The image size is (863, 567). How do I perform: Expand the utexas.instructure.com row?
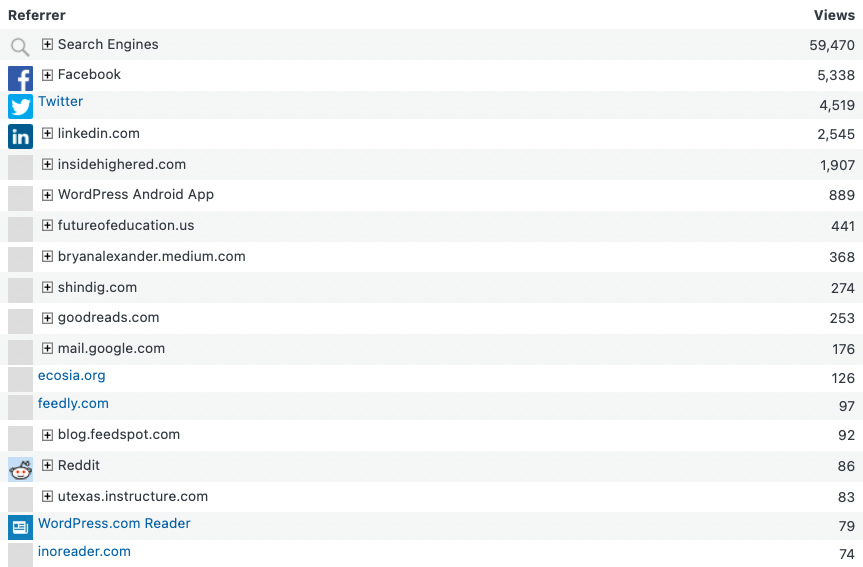(47, 496)
